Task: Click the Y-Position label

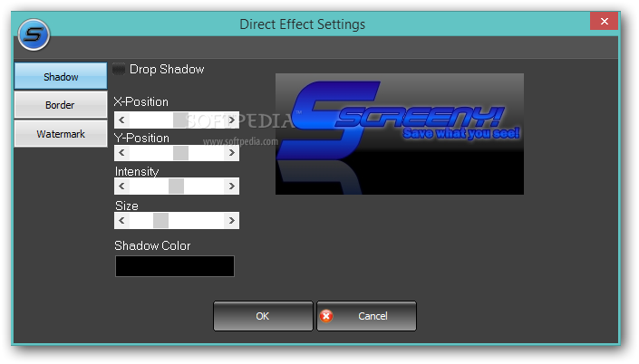Action: 141,138
